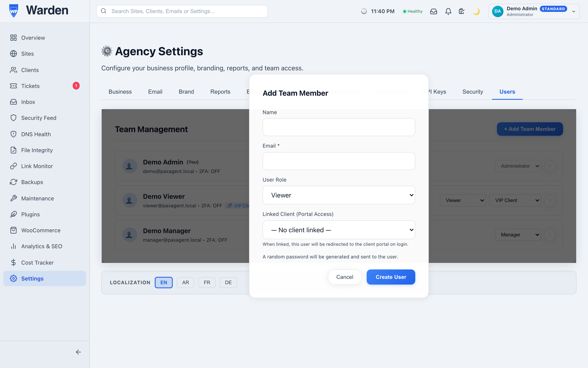
Task: Open Analytics & SEO page
Action: (45, 246)
